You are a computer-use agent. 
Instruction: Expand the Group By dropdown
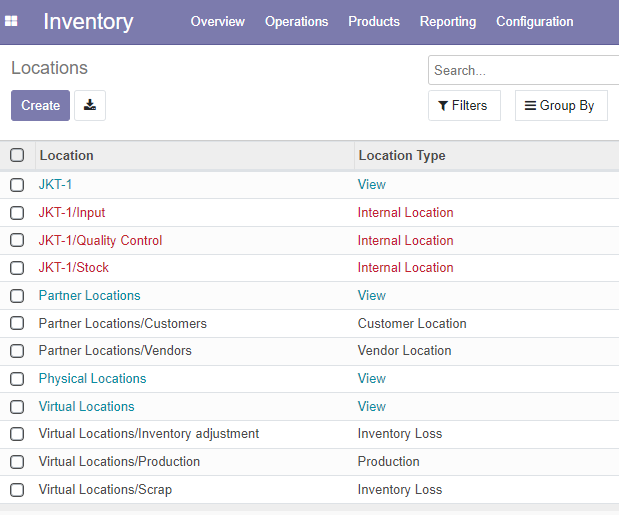coord(561,105)
